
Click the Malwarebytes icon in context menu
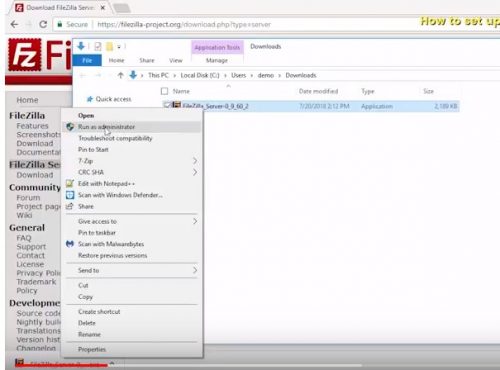[x=70, y=244]
